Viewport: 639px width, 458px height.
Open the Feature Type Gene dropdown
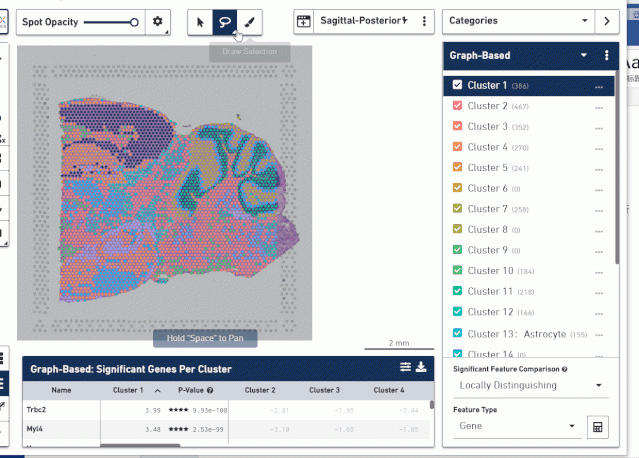(515, 427)
